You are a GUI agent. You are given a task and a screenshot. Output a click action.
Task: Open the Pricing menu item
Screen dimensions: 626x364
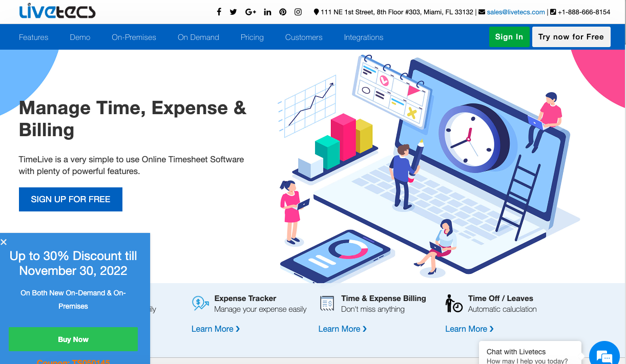(252, 37)
